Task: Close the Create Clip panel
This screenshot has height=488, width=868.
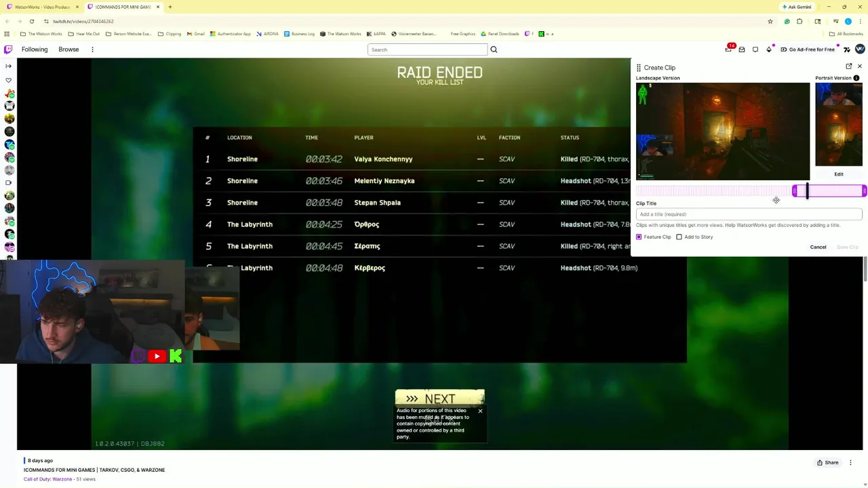Action: (860, 66)
